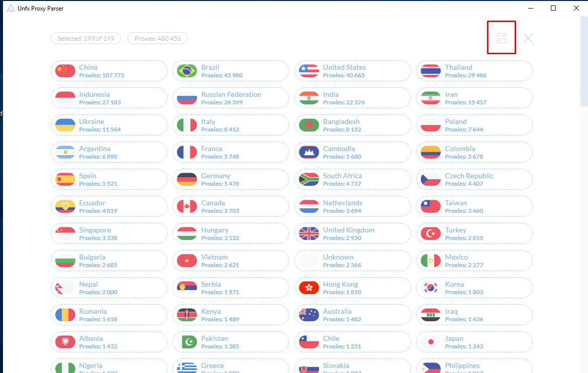This screenshot has height=373, width=588.
Task: Click the vertical scrollbar thumb
Action: (584, 60)
